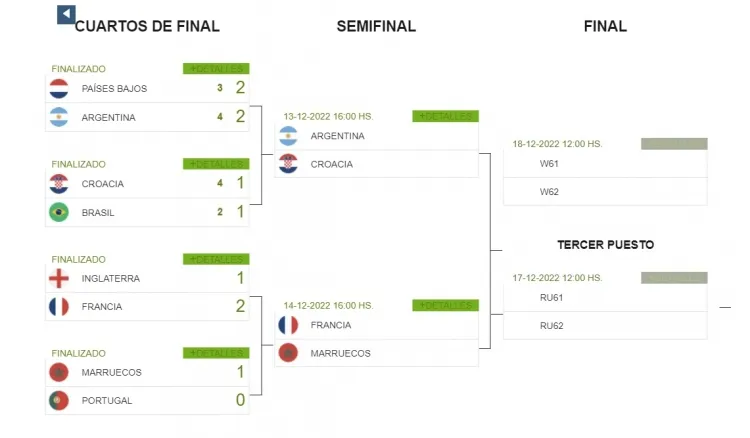The height and width of the screenshot is (438, 750).
Task: Select the Inglaterra flag icon
Action: [59, 278]
